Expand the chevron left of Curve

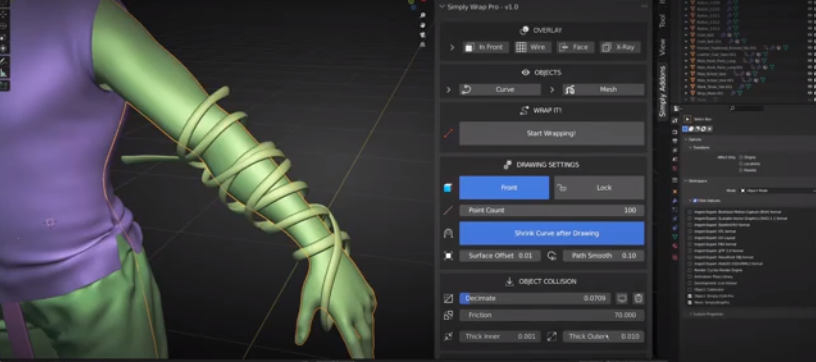[449, 89]
